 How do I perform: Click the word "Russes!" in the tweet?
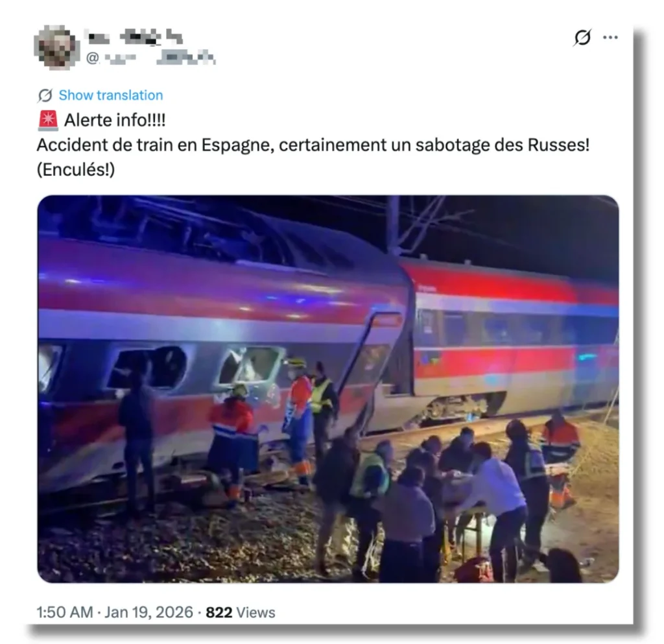click(x=558, y=145)
